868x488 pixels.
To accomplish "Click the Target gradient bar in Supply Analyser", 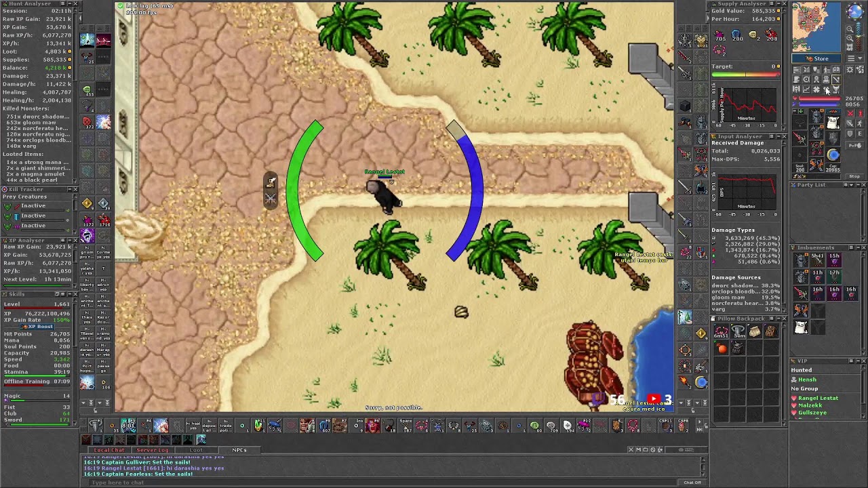I will 745,75.
